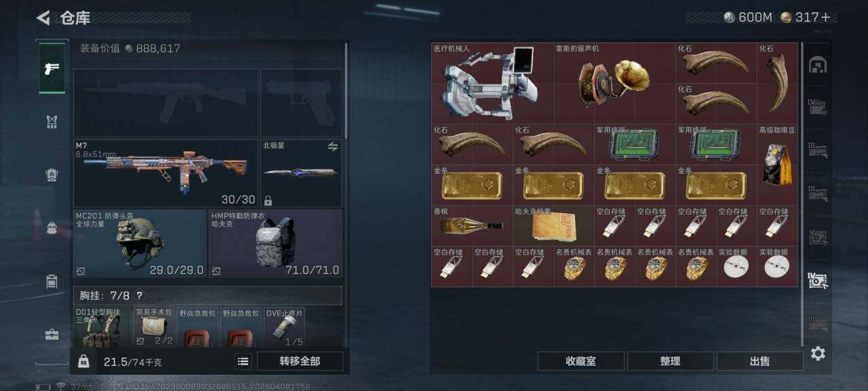The height and width of the screenshot is (391, 868).
Task: Go back using the arrow beside 仓库
Action: pos(43,18)
